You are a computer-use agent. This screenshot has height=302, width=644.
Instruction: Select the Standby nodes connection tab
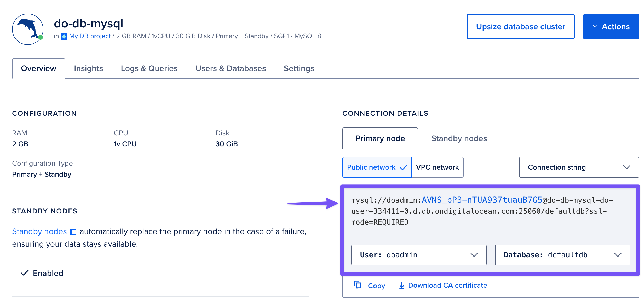(459, 138)
